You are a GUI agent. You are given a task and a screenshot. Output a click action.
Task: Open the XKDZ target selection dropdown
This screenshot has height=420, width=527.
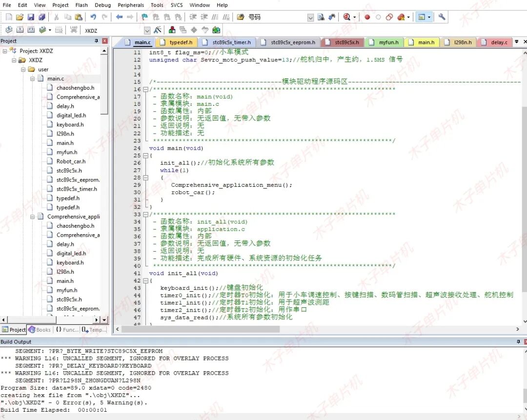147,31
